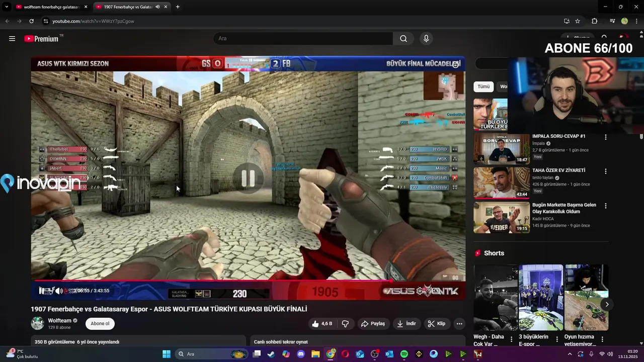
Task: Open Windows Start menu
Action: (x=167, y=354)
